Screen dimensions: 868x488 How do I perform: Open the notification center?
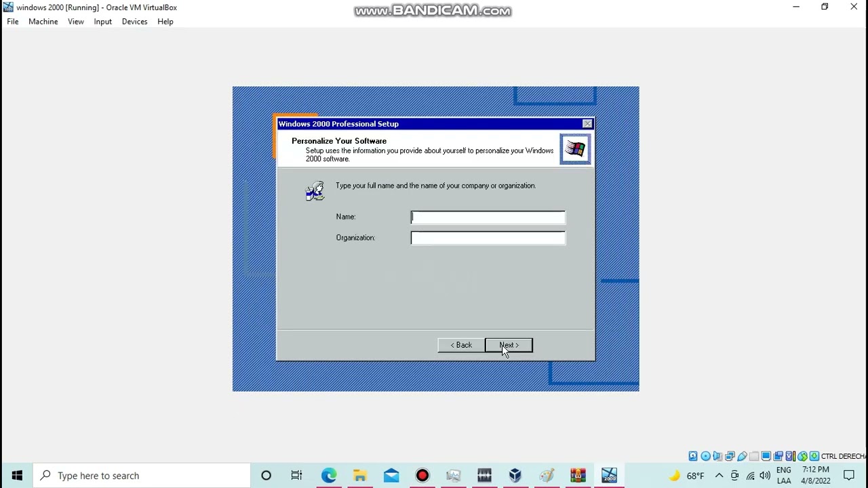(849, 476)
